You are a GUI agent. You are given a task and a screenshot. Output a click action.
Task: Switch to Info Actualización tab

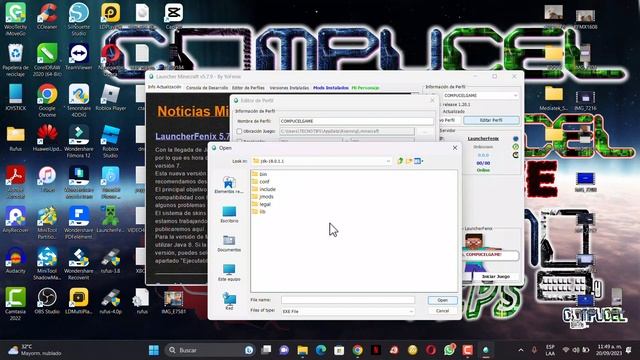click(x=164, y=87)
